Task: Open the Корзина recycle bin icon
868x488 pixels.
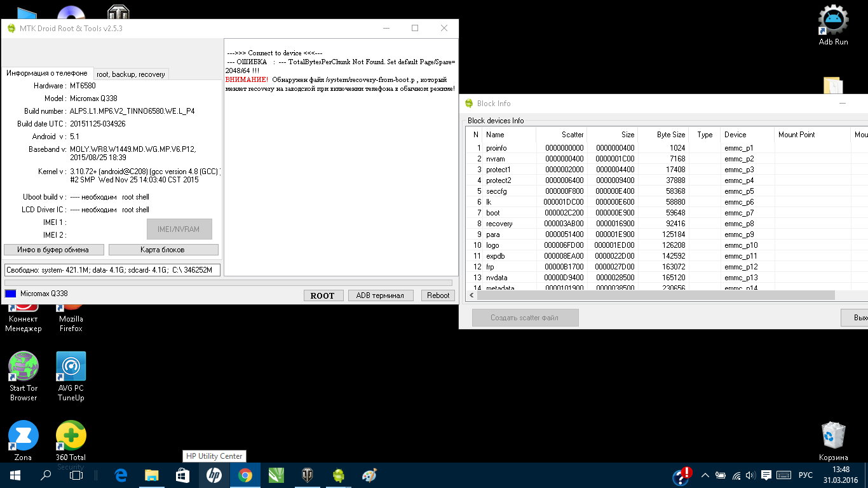Action: click(x=833, y=441)
